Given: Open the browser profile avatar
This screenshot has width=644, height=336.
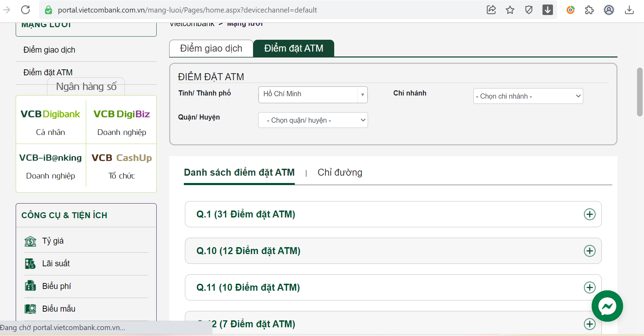Looking at the screenshot, I should point(609,10).
